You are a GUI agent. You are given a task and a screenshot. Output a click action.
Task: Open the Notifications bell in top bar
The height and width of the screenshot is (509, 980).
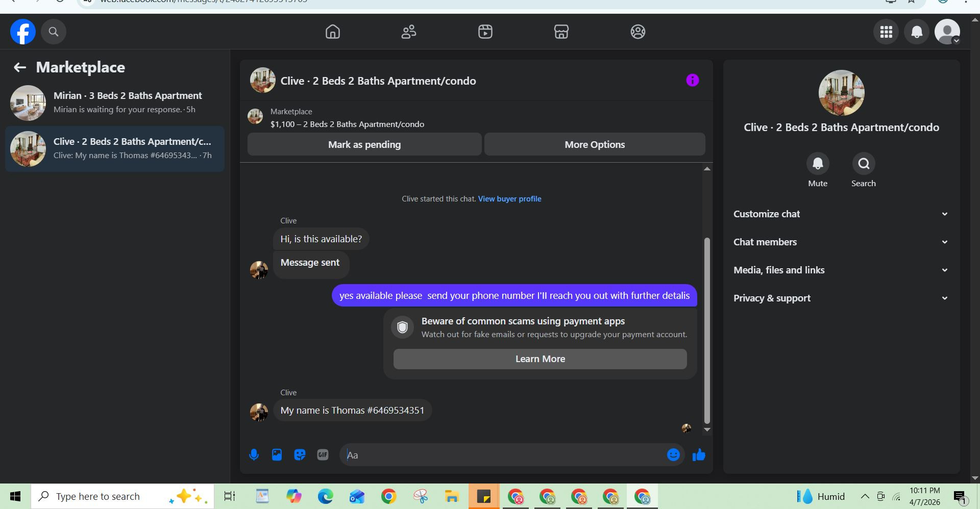(917, 32)
